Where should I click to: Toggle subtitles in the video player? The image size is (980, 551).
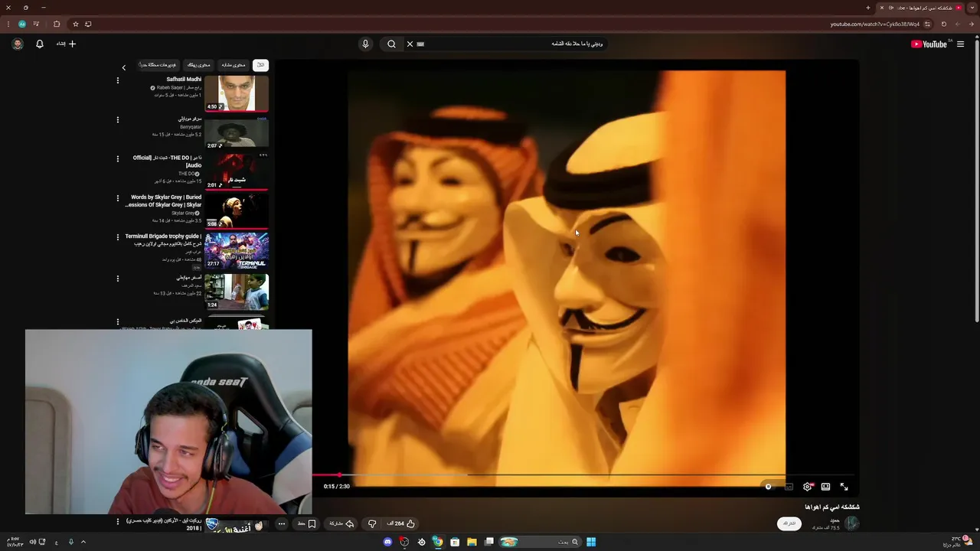tap(789, 487)
